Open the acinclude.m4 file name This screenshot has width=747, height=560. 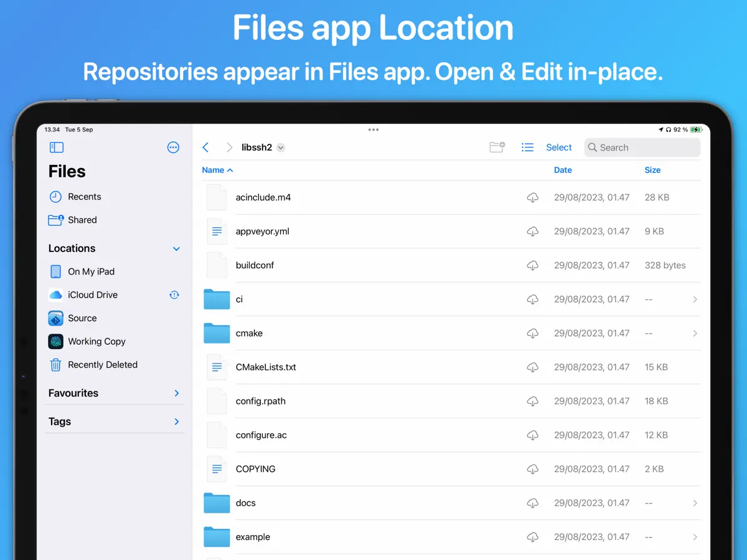pyautogui.click(x=263, y=197)
